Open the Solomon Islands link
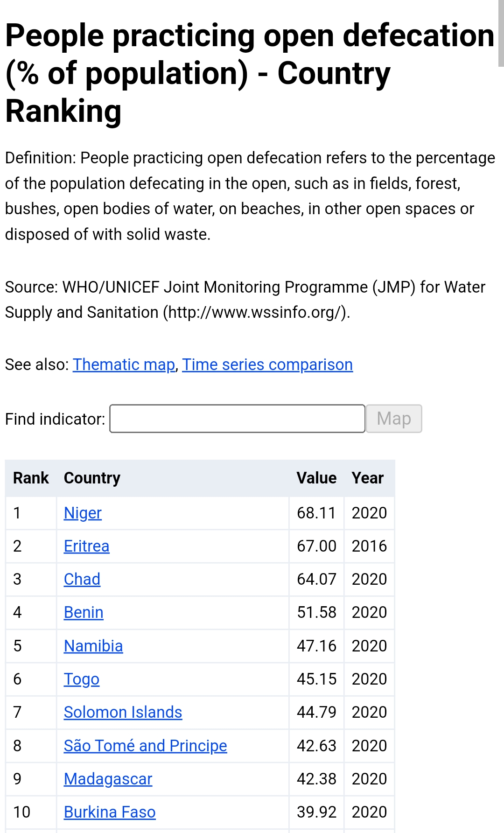 (123, 712)
